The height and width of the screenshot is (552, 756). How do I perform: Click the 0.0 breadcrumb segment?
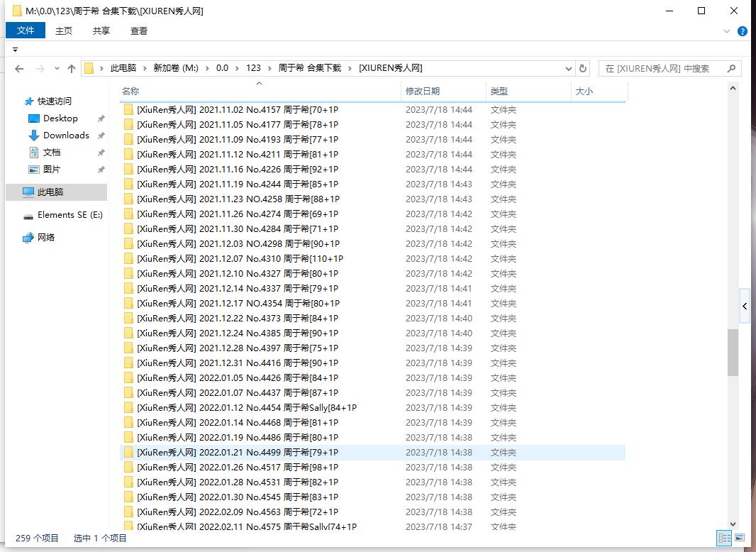[222, 68]
